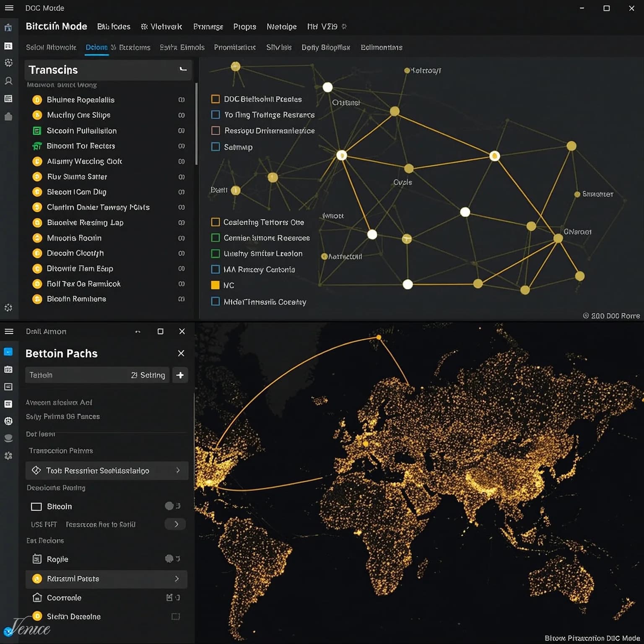Click the star icon after HH V2I9
Screen dimensions: 644x644
click(x=344, y=26)
